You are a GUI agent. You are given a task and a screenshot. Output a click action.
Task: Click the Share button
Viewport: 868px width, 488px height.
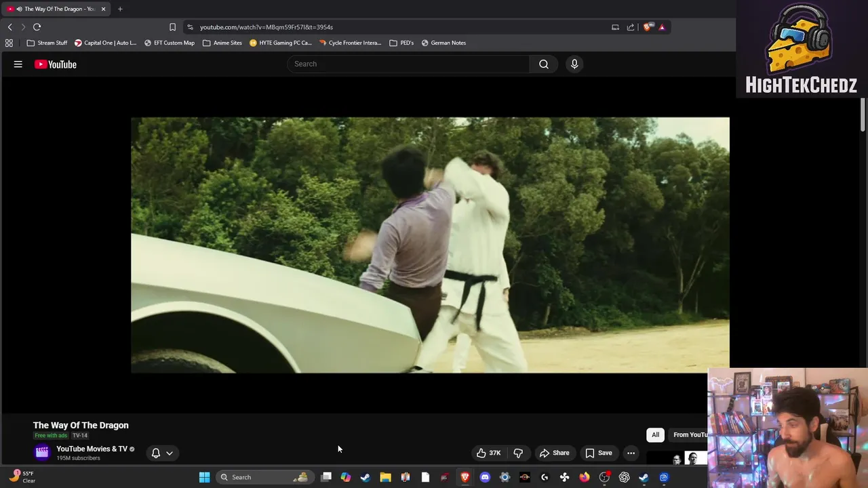(554, 453)
